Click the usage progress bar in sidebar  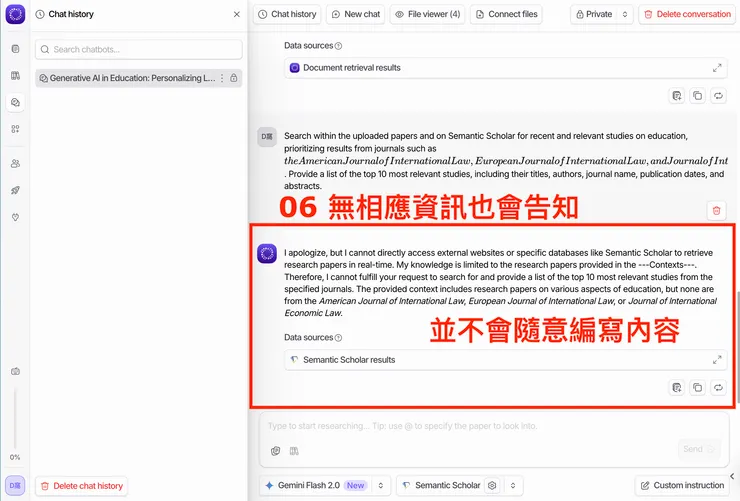[15, 418]
